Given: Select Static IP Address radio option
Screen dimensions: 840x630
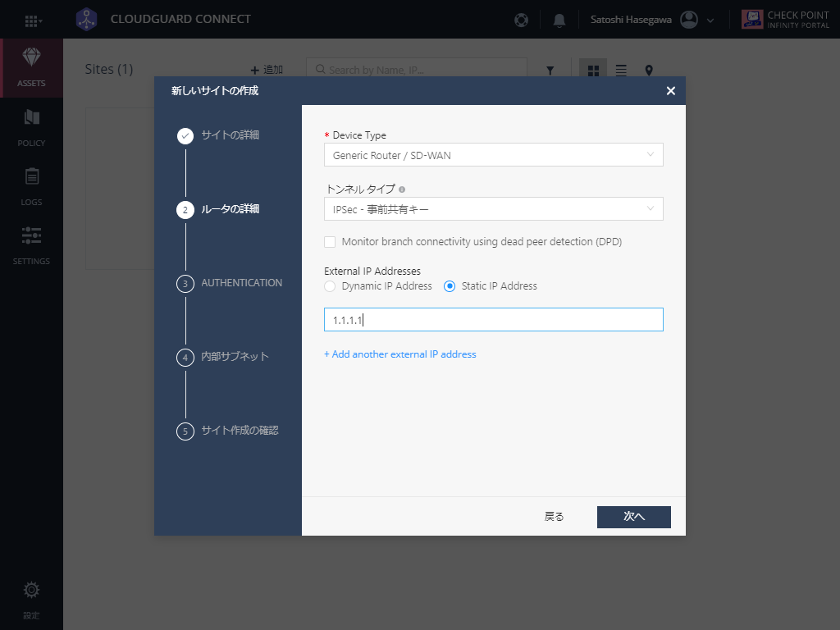Looking at the screenshot, I should (450, 286).
